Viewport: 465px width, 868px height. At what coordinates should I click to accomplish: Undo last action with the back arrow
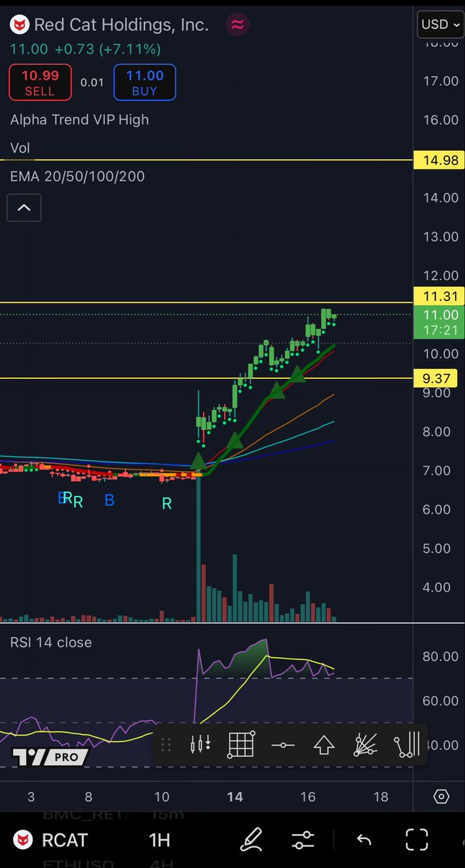click(364, 840)
